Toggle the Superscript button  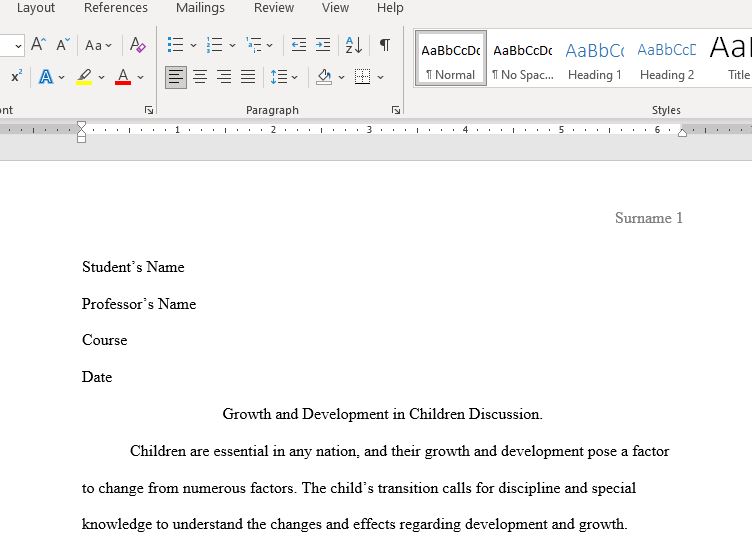(x=16, y=76)
